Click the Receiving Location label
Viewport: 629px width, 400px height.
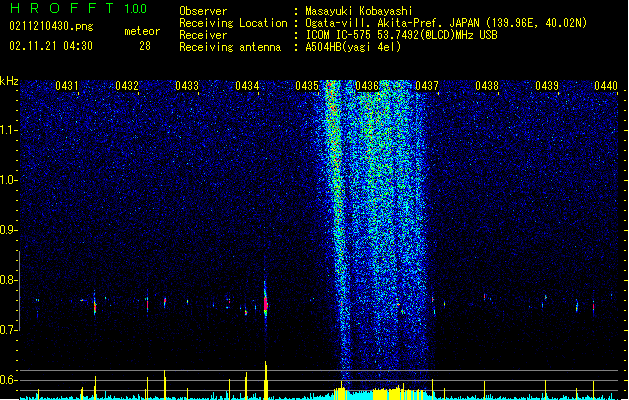point(233,23)
